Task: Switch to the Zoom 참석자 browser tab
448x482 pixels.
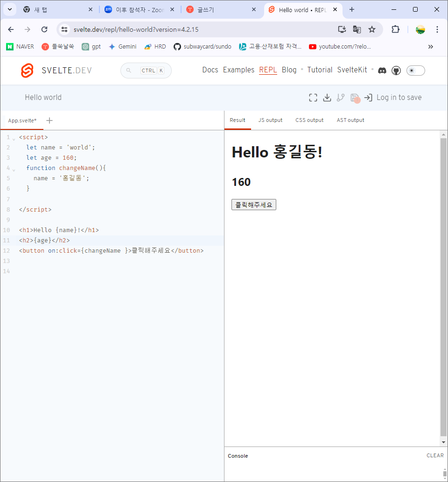Action: (x=134, y=10)
